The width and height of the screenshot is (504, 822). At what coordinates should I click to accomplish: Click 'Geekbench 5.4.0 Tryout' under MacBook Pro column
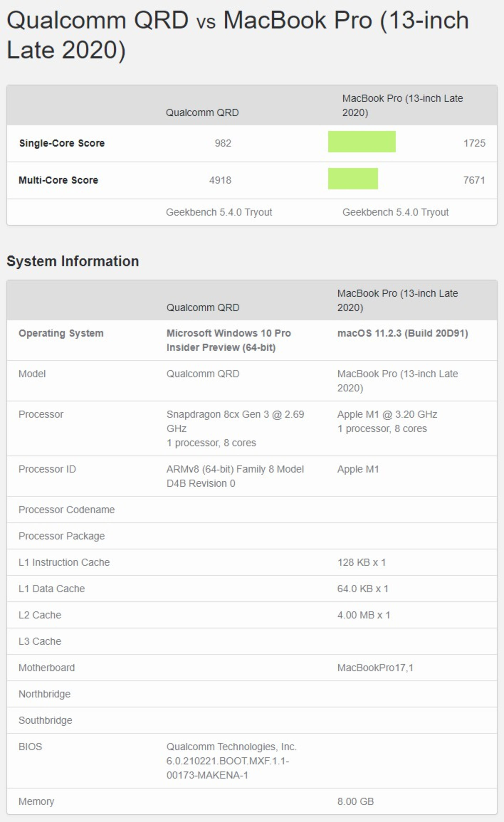pos(396,213)
